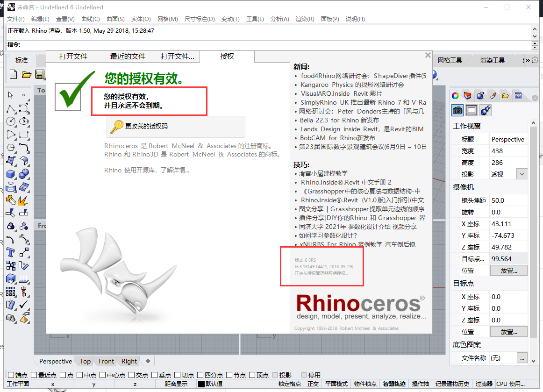Screen dimensions: 543x392
Task: Close the splash dialog with the X
Action: [x=428, y=55]
